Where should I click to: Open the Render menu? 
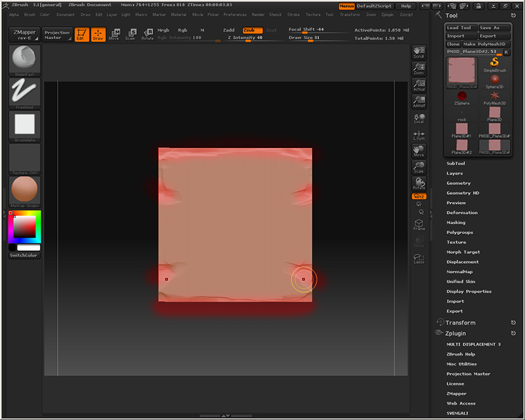pyautogui.click(x=258, y=14)
